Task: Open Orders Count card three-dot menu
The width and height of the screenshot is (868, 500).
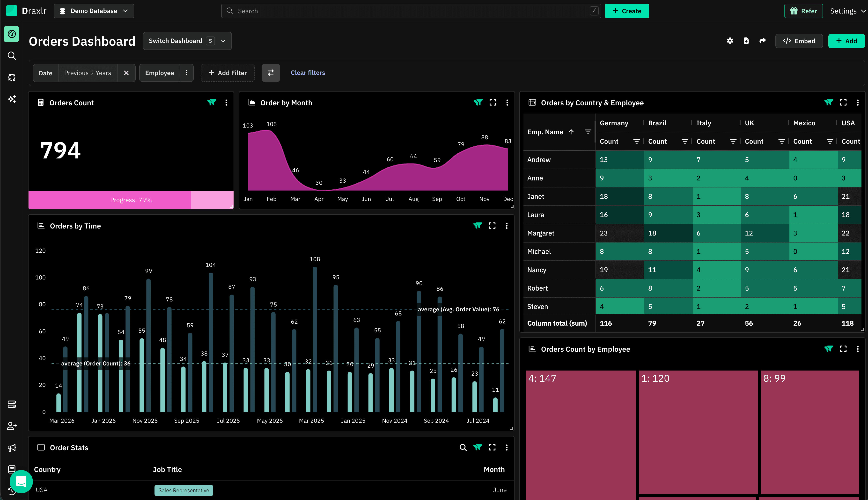Action: (x=226, y=102)
